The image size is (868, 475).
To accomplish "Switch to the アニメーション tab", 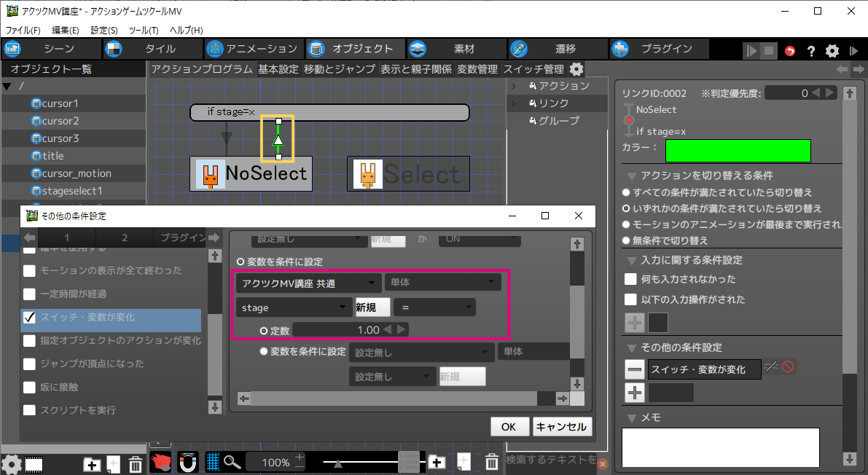I will pyautogui.click(x=253, y=49).
